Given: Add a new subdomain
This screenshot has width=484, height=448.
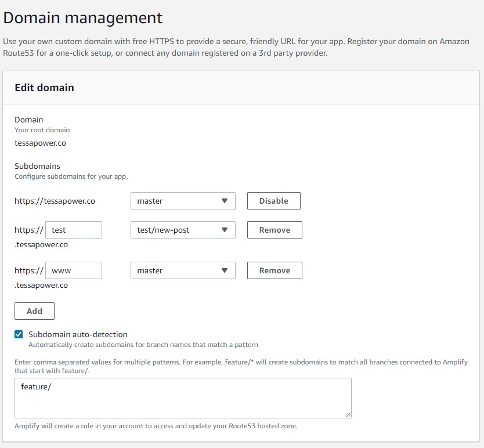Looking at the screenshot, I should [34, 311].
